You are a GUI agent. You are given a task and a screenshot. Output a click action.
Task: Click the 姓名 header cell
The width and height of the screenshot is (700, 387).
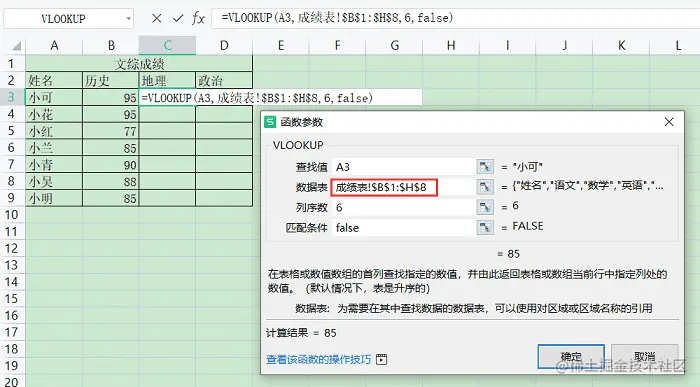tap(54, 80)
